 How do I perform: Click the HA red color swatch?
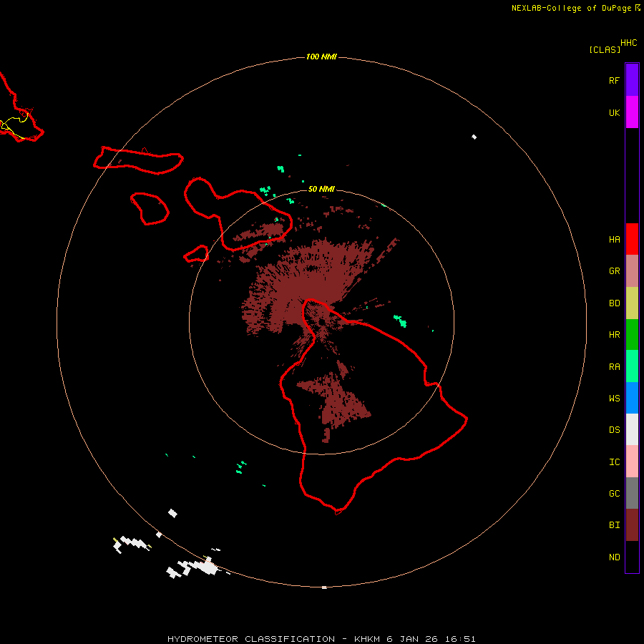pos(632,239)
